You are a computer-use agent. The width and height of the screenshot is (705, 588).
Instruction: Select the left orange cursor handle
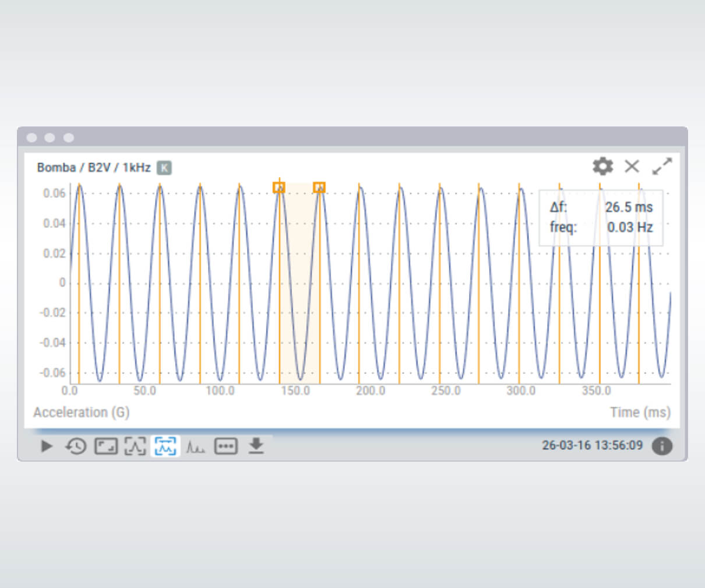[x=279, y=188]
